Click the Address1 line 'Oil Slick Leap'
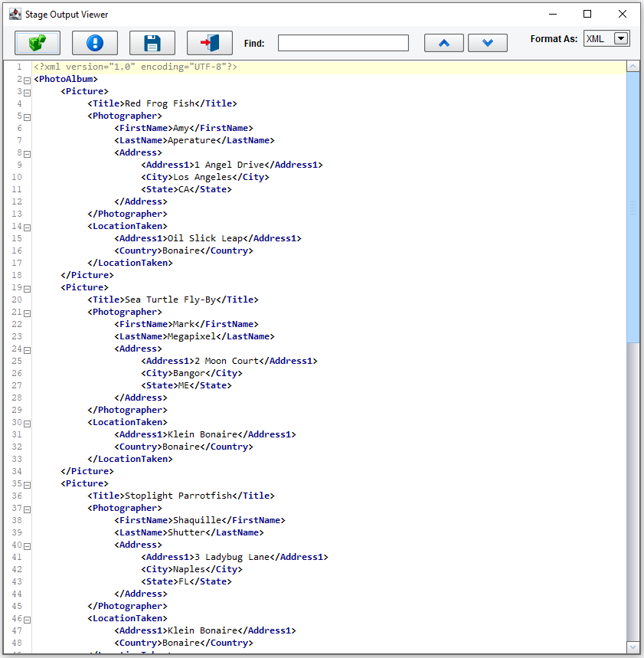This screenshot has height=658, width=644. (x=208, y=238)
